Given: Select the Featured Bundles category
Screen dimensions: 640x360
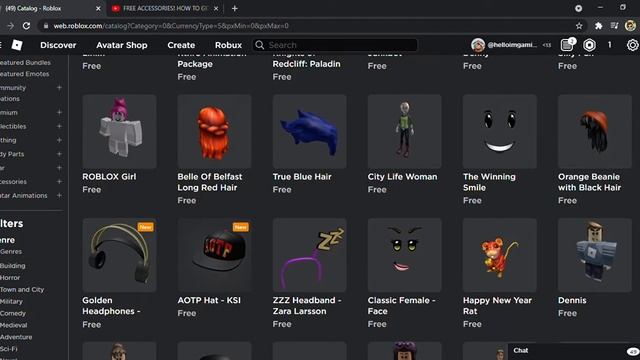Looking at the screenshot, I should 25,62.
